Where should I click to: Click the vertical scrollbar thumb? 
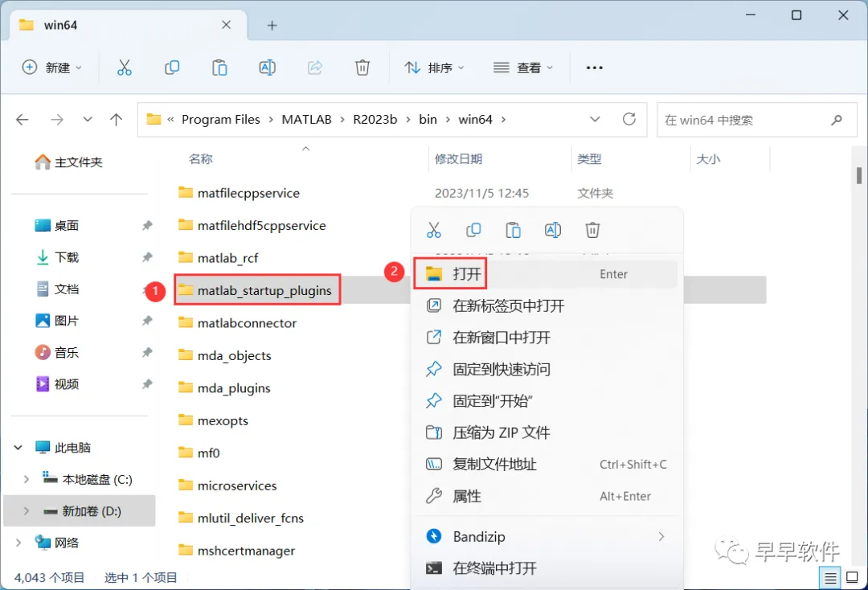(858, 175)
